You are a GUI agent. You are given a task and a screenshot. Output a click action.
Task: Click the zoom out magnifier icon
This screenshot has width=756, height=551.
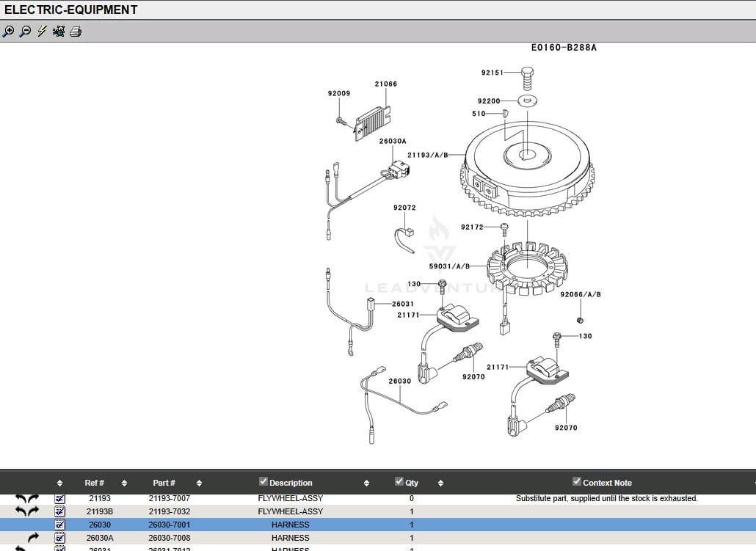pos(25,32)
